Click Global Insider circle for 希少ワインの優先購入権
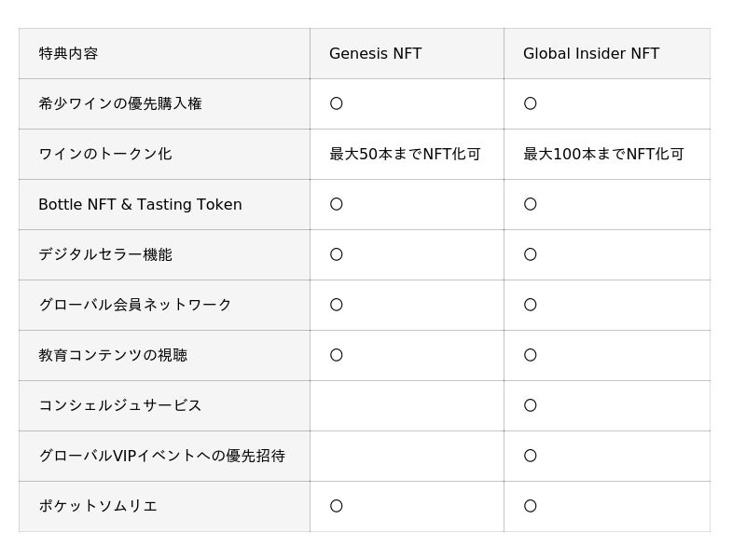 coord(531,104)
